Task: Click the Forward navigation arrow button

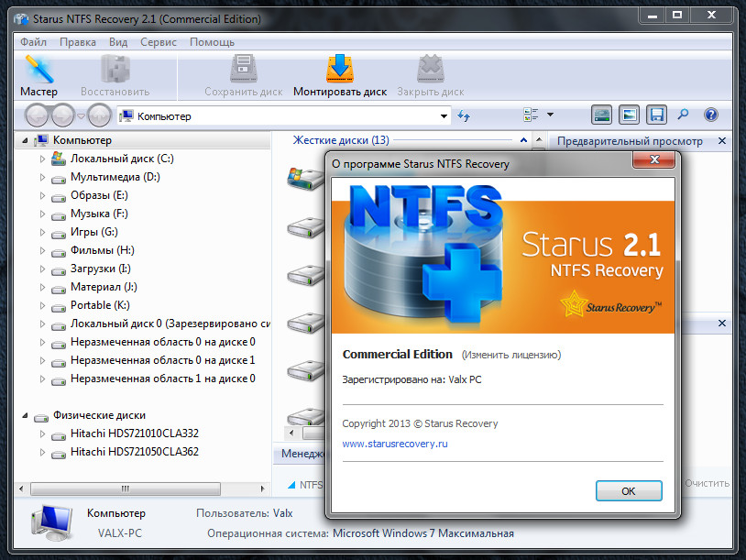Action: coord(63,115)
